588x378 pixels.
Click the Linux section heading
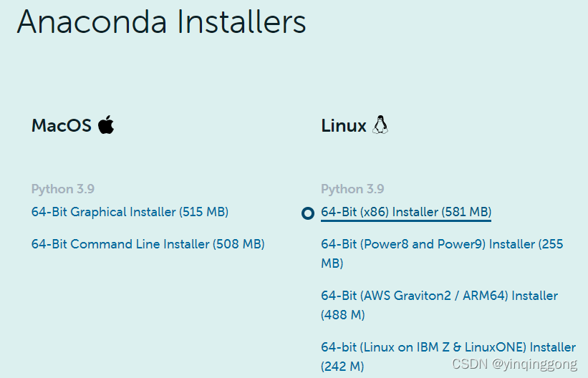[344, 125]
